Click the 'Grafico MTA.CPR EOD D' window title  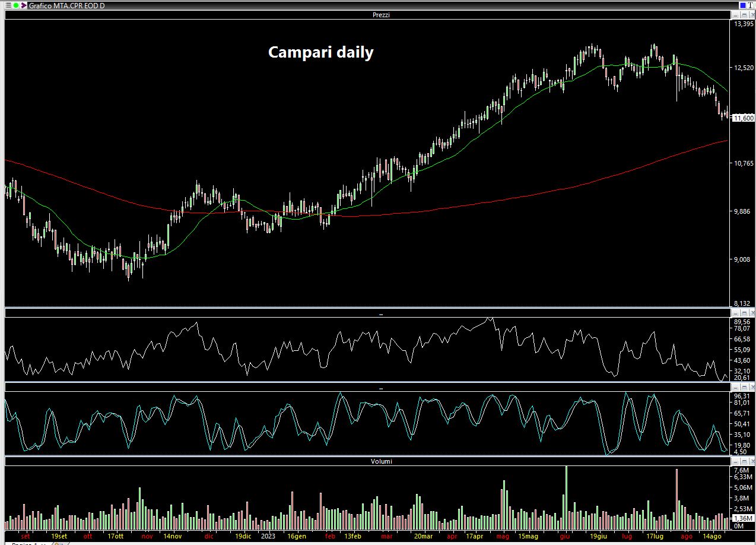(66, 5)
